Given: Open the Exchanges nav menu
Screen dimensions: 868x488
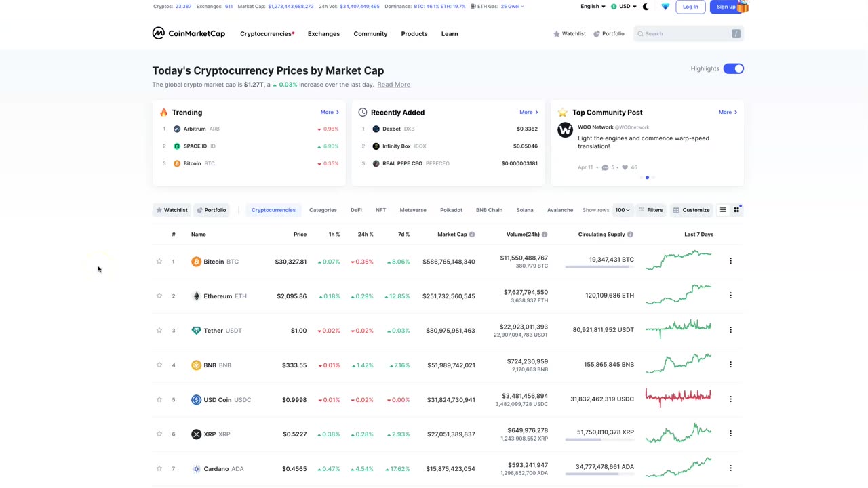Looking at the screenshot, I should click(323, 33).
